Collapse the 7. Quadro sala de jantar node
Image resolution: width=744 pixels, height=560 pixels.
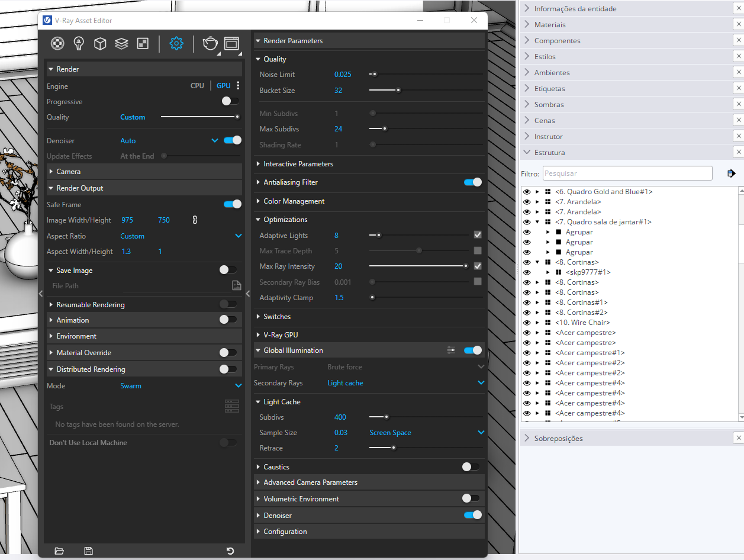pyautogui.click(x=537, y=222)
